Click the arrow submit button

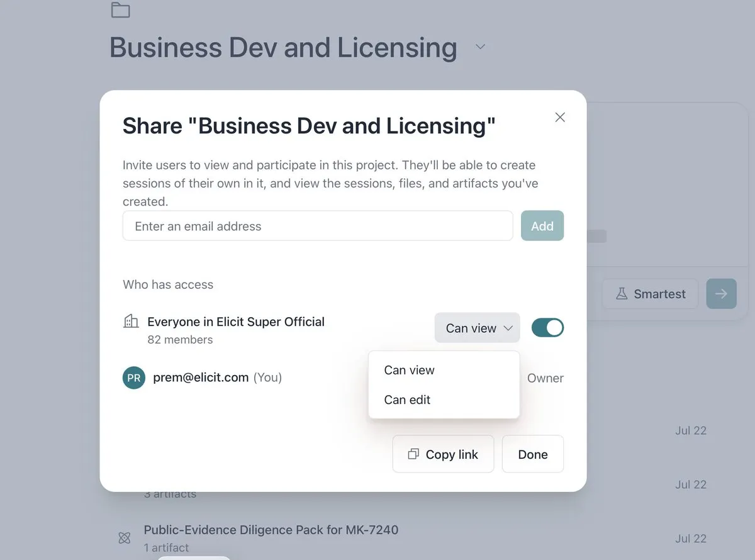click(721, 294)
